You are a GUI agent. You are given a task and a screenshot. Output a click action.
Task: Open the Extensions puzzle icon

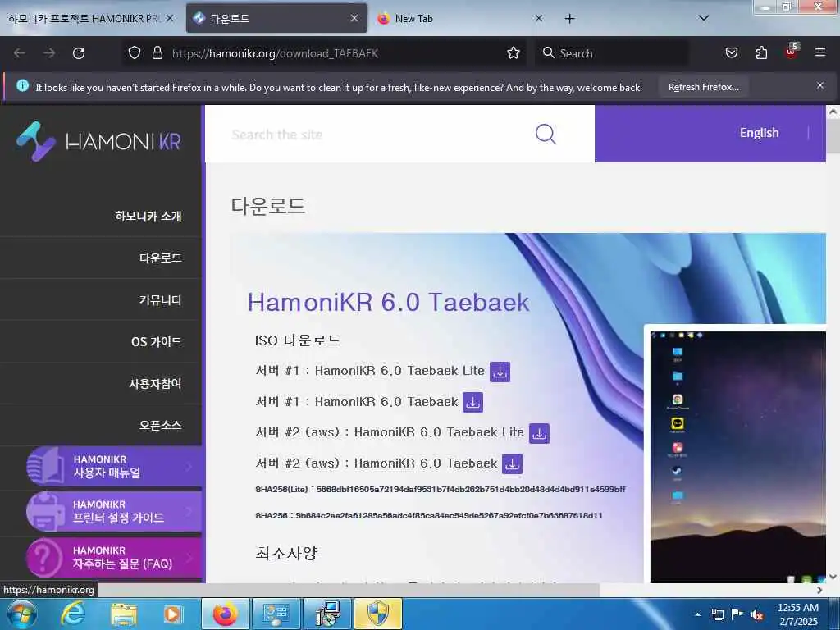(x=761, y=53)
